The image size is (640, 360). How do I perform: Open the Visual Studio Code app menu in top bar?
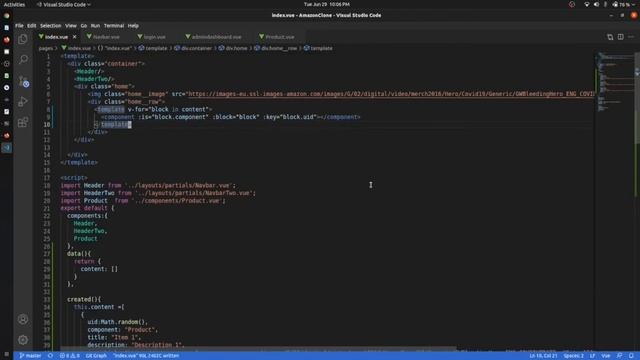click(x=64, y=4)
